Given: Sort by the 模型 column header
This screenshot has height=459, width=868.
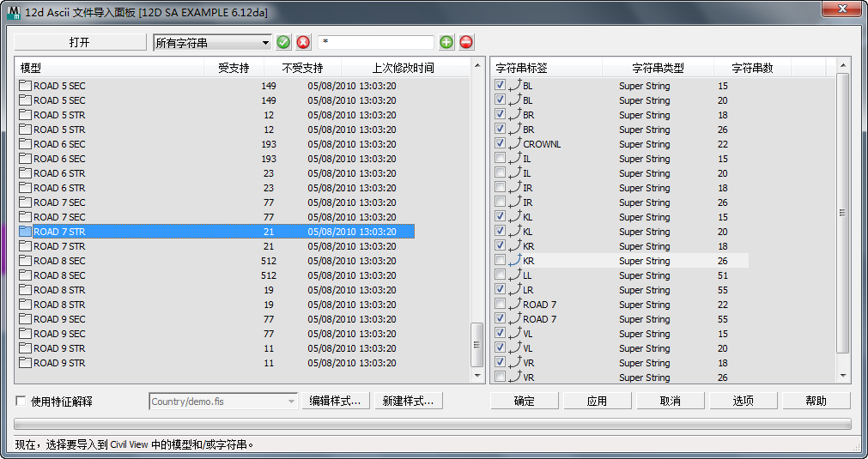Looking at the screenshot, I should point(110,68).
